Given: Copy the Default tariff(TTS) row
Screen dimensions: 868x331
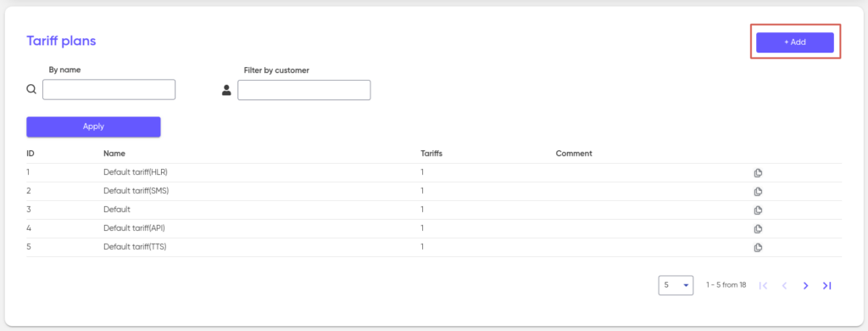Looking at the screenshot, I should 759,247.
